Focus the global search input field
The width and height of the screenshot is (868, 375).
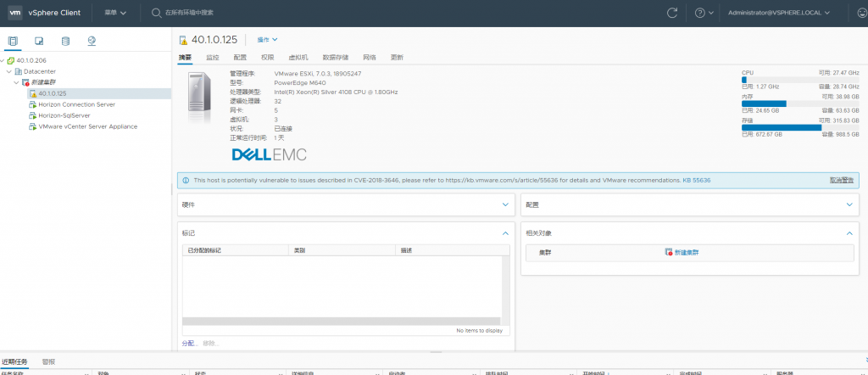(189, 12)
